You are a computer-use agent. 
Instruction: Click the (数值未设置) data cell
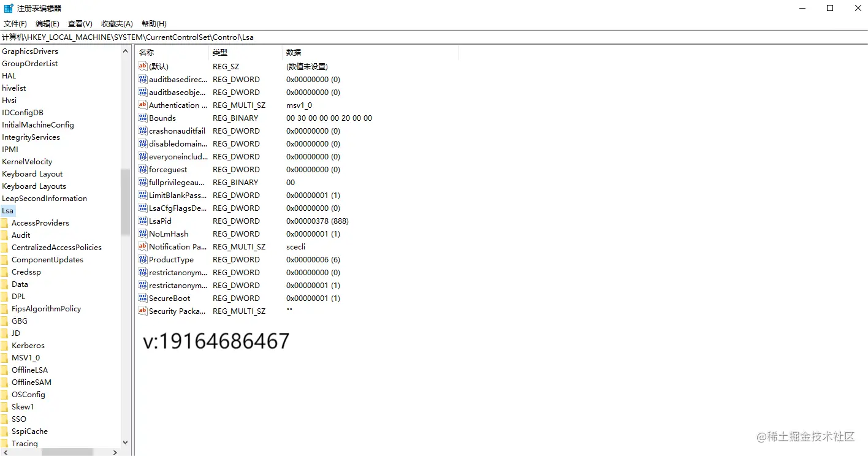click(307, 67)
